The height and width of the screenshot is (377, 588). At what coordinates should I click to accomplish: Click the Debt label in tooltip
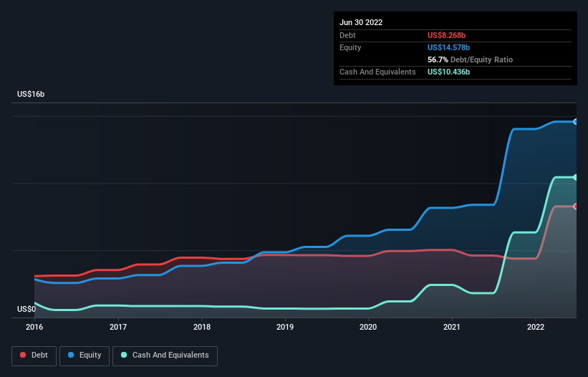point(347,35)
